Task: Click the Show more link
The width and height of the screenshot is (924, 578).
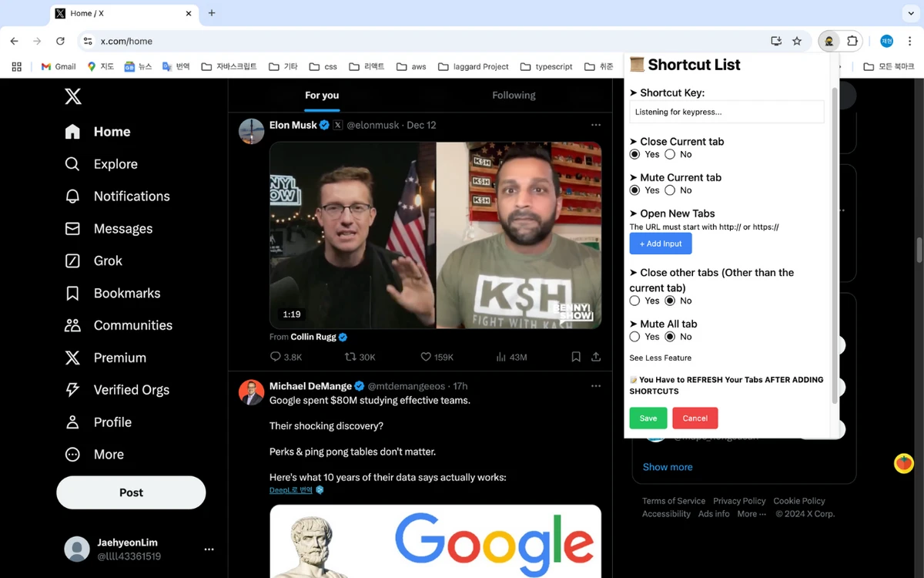Action: click(668, 467)
